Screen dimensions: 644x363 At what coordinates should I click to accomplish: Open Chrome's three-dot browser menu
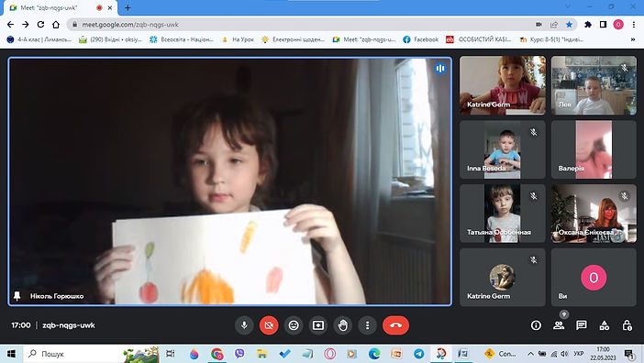pos(634,25)
